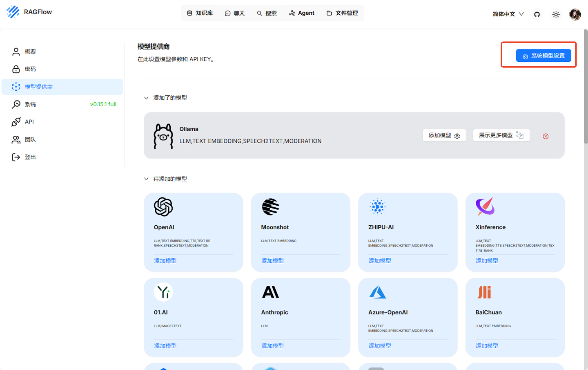Click 添加模型 under ZHIPU-AI

tap(380, 261)
